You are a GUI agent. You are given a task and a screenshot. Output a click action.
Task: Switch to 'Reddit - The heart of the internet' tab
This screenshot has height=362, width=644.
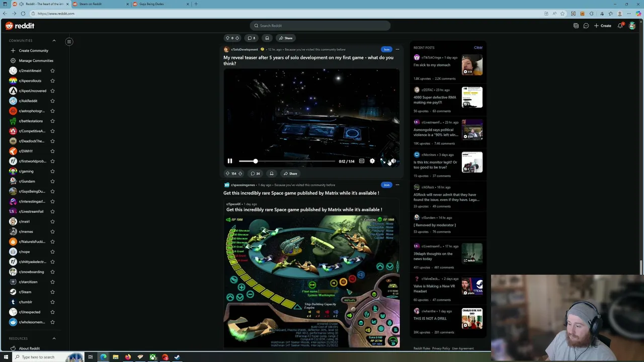tap(40, 4)
